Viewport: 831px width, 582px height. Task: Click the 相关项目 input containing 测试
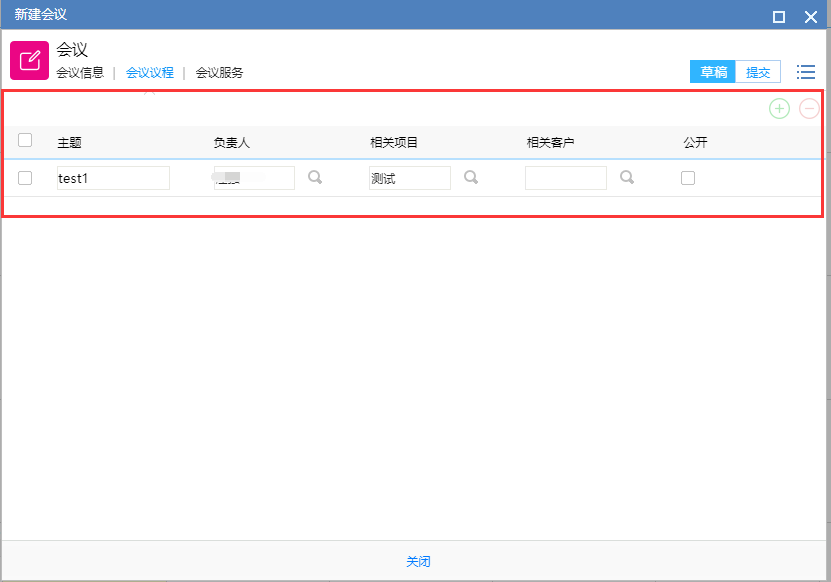point(409,178)
